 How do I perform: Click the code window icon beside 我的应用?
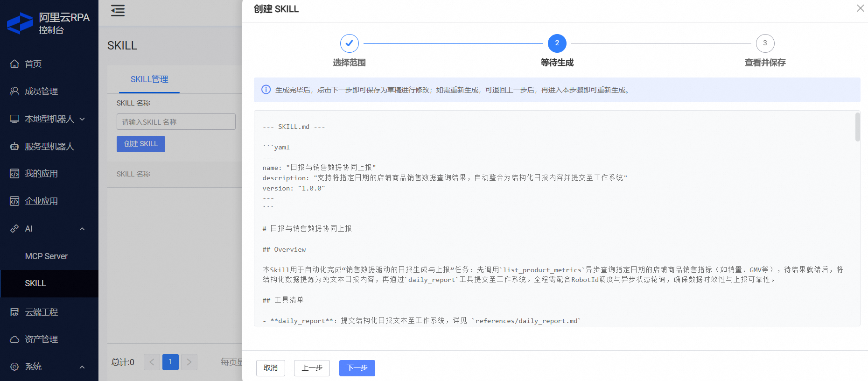click(x=14, y=174)
